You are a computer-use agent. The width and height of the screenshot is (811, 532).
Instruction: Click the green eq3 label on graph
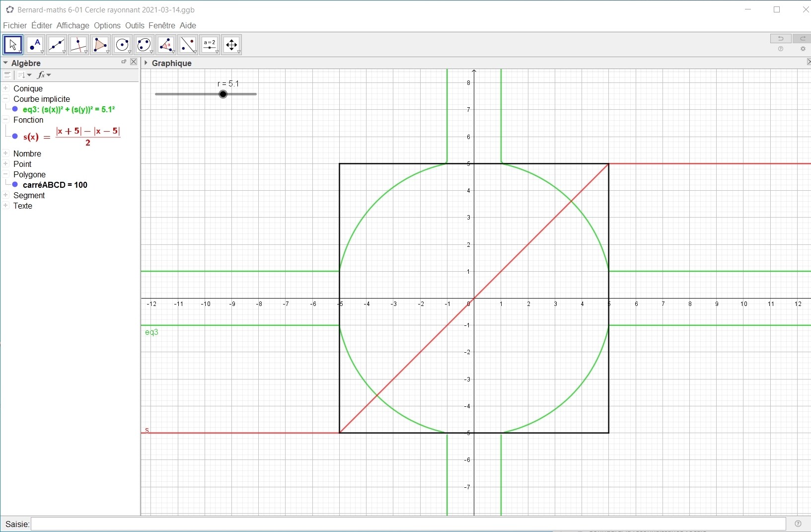pyautogui.click(x=151, y=332)
